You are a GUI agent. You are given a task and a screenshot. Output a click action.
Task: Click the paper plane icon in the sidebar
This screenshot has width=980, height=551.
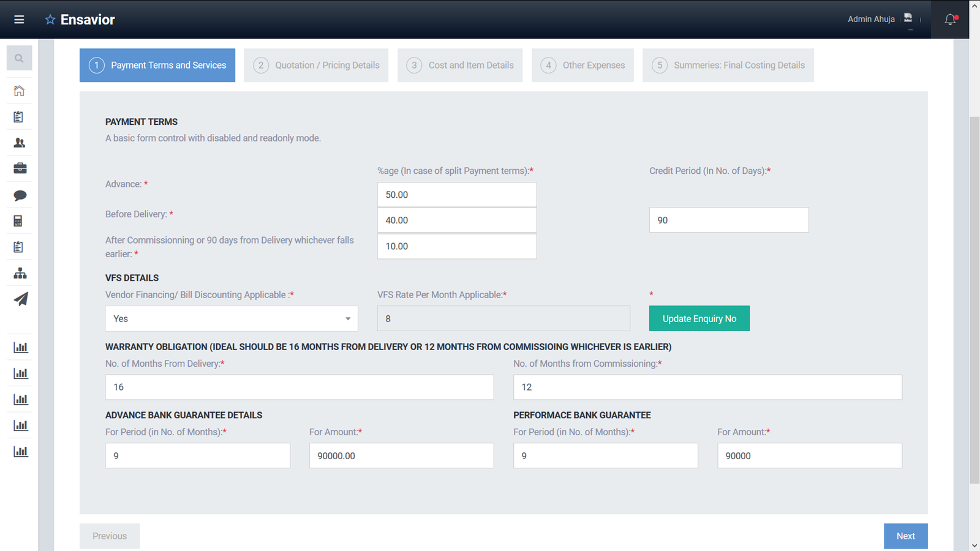21,299
